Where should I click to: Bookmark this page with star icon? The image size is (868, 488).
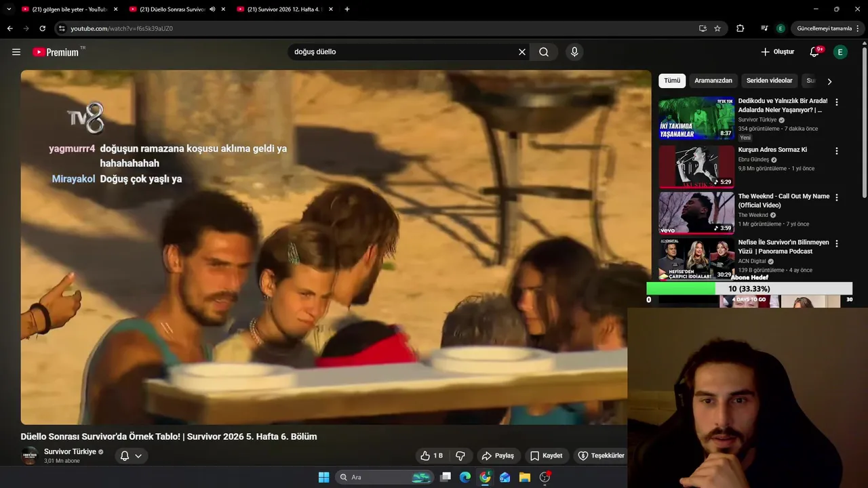(x=717, y=28)
